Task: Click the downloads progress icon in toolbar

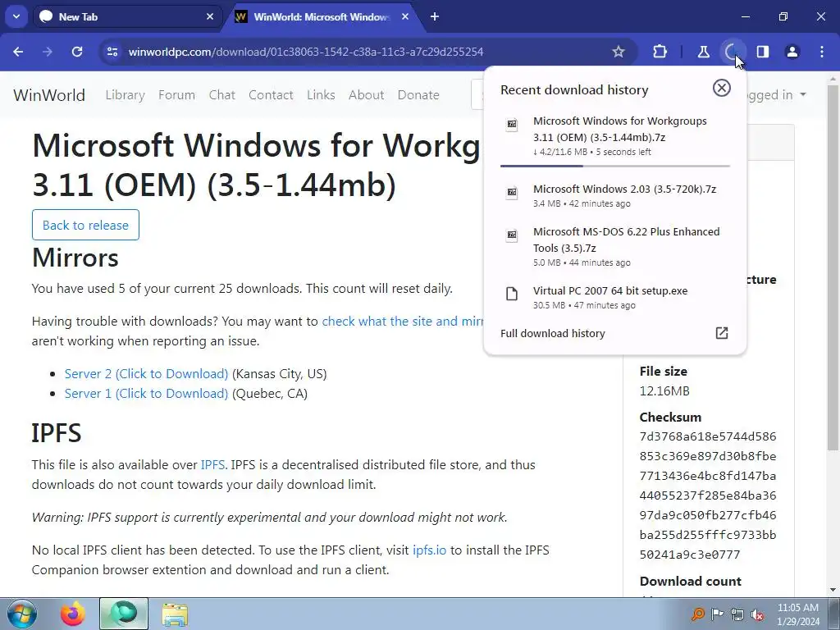Action: [x=732, y=52]
